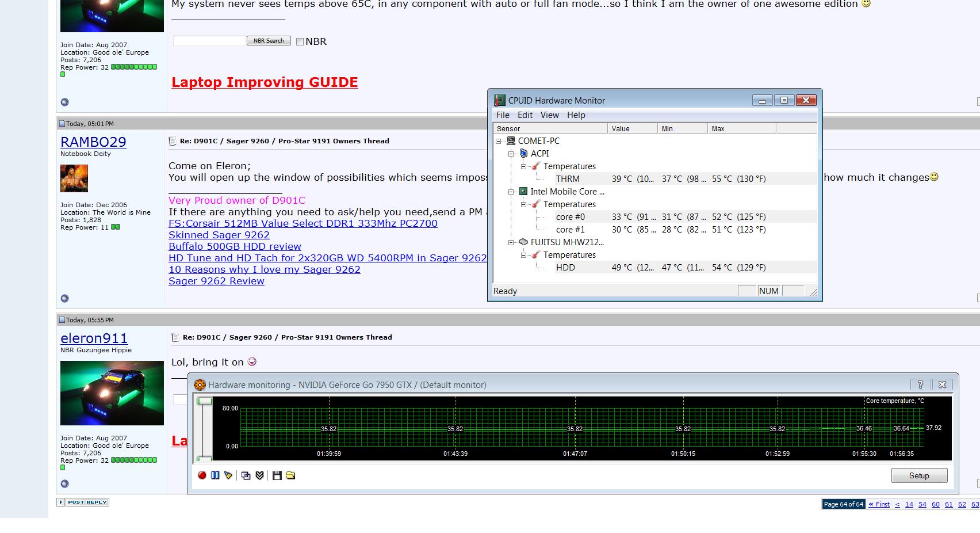Go to the First page link
The image size is (980, 533).
879,504
